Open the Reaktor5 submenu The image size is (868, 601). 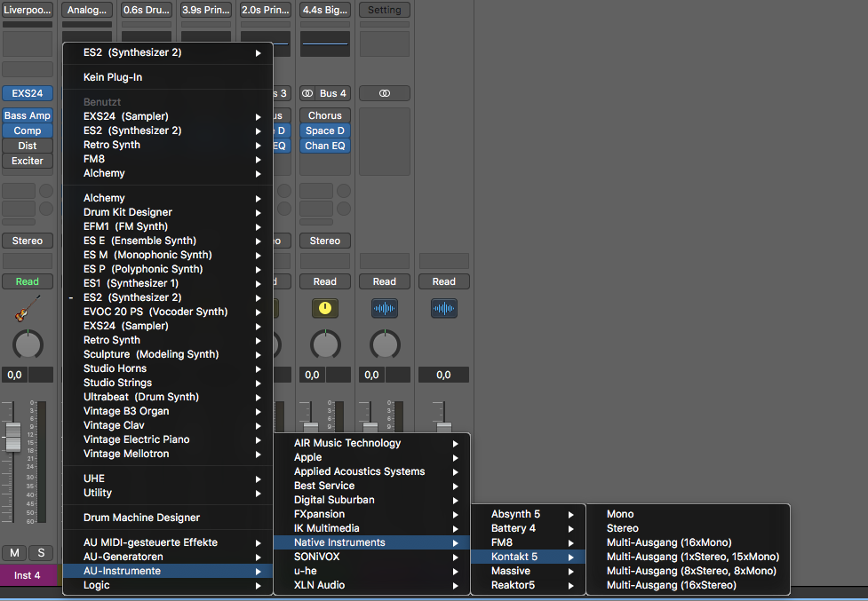tap(528, 585)
